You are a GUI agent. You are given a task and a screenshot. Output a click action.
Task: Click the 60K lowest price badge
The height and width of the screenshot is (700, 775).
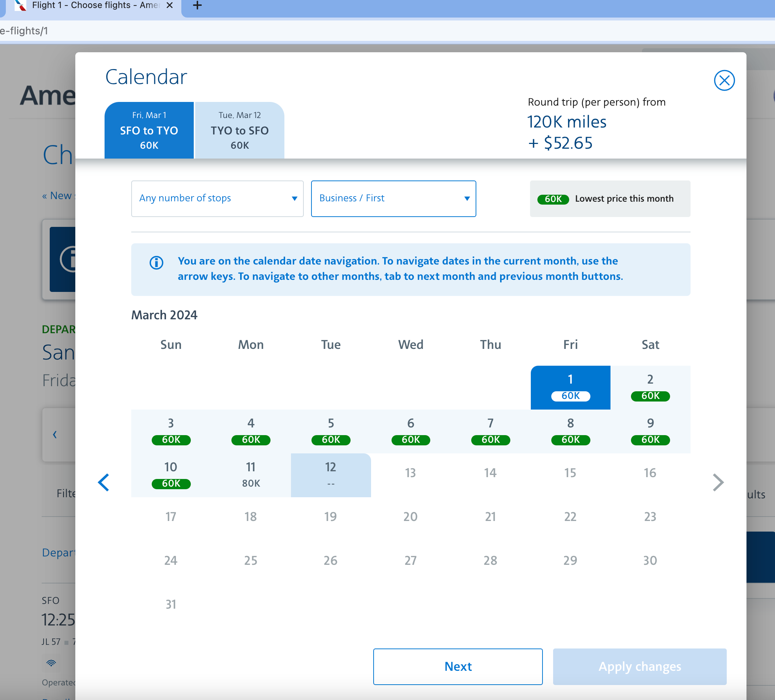pos(553,199)
